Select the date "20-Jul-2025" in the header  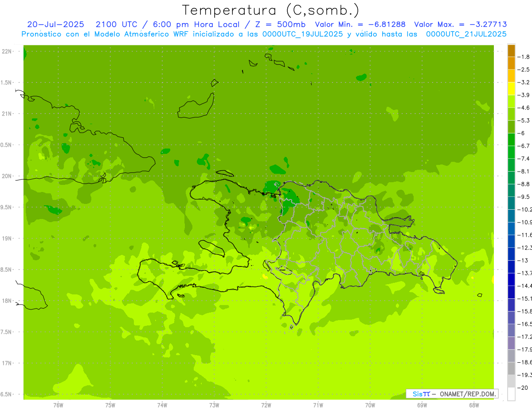[x=55, y=25]
